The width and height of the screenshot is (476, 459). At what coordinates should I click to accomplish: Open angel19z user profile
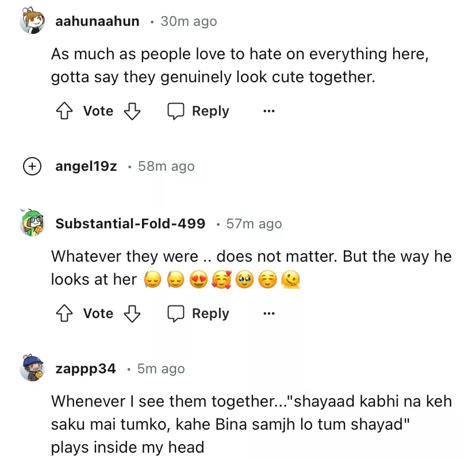(86, 166)
